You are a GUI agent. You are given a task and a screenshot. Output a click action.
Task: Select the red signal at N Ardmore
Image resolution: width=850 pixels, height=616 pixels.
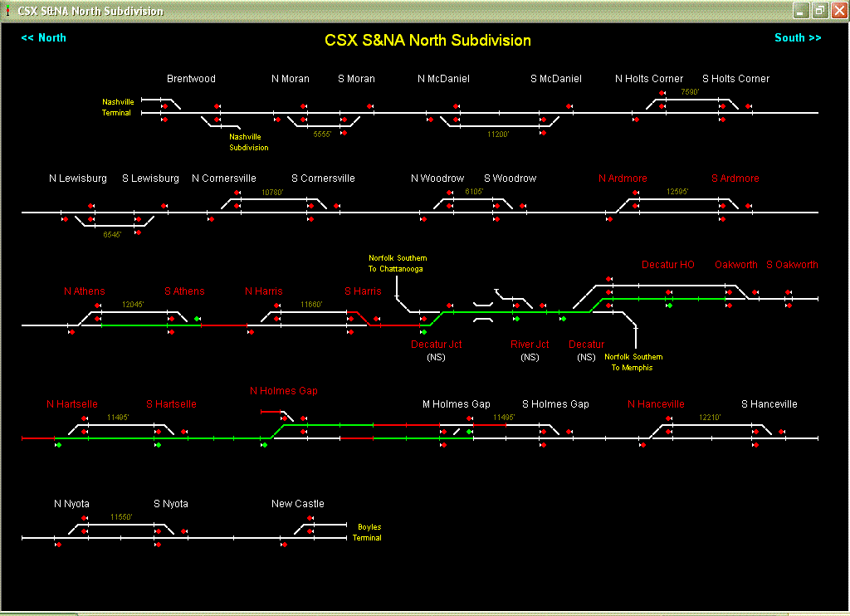coord(635,193)
